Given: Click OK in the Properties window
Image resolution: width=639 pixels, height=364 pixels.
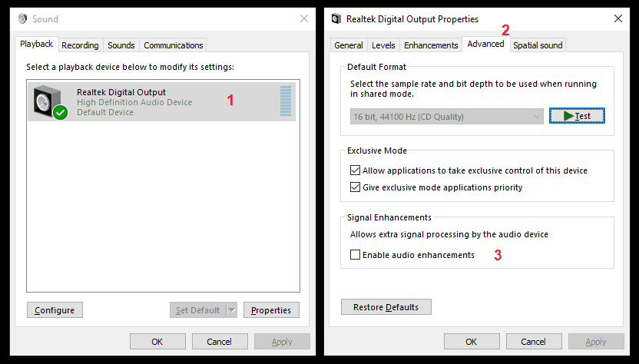Looking at the screenshot, I should (472, 342).
